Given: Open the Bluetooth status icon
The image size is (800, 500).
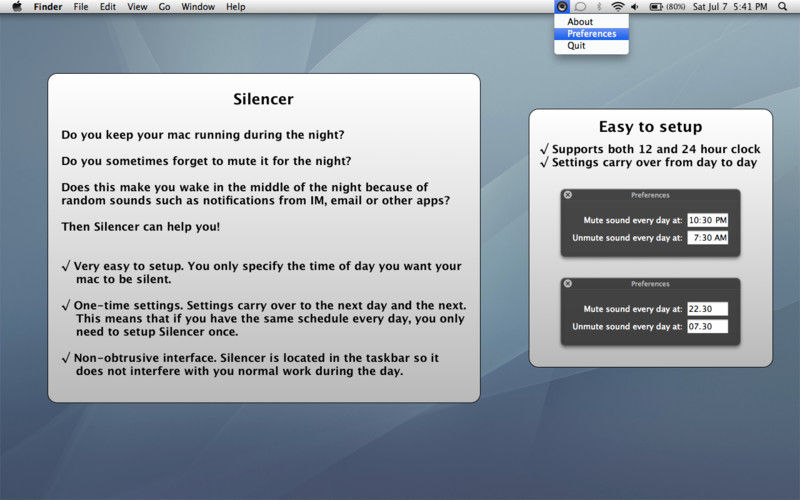Looking at the screenshot, I should (x=599, y=7).
